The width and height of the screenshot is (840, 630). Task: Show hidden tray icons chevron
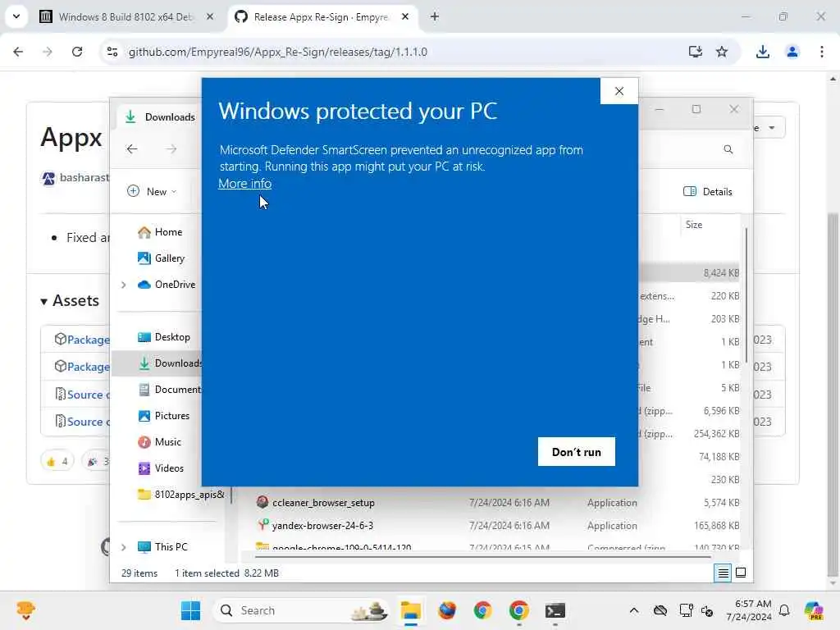pos(634,610)
